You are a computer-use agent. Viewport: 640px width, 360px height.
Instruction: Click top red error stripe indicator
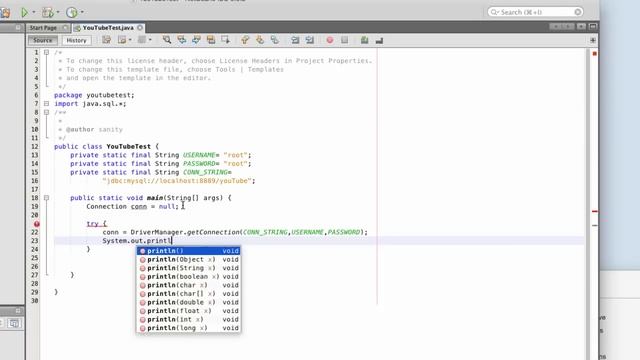(595, 53)
